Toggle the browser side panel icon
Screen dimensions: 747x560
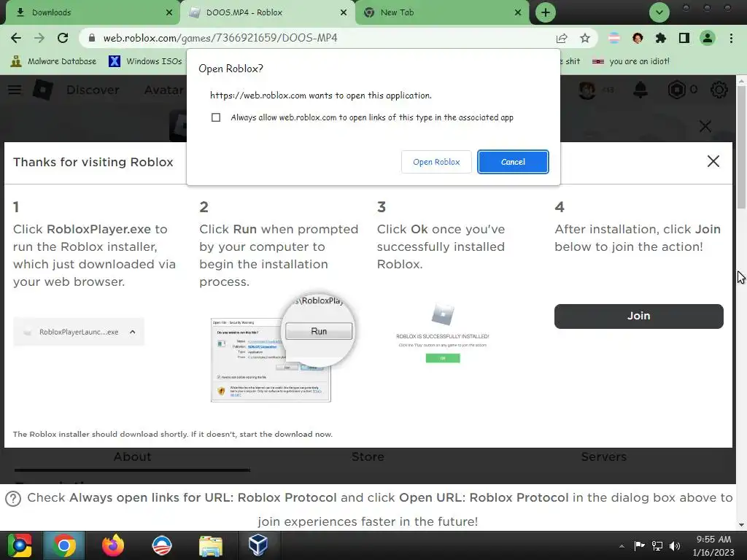click(684, 38)
